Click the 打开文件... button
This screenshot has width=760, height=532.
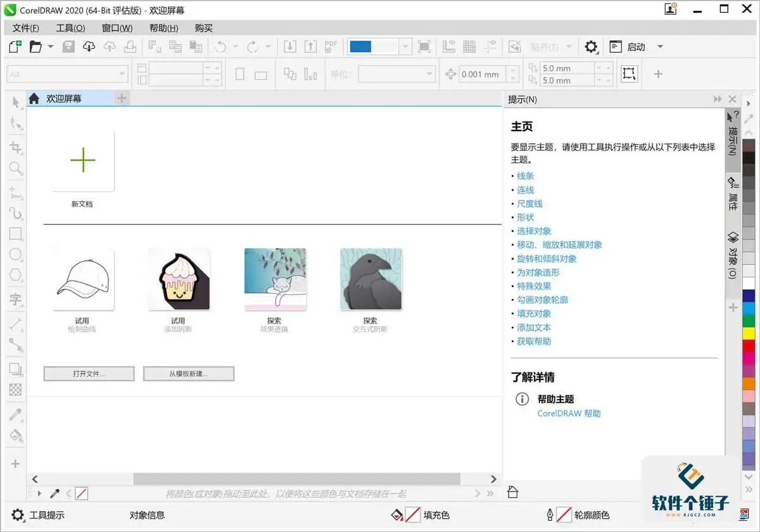tap(89, 374)
